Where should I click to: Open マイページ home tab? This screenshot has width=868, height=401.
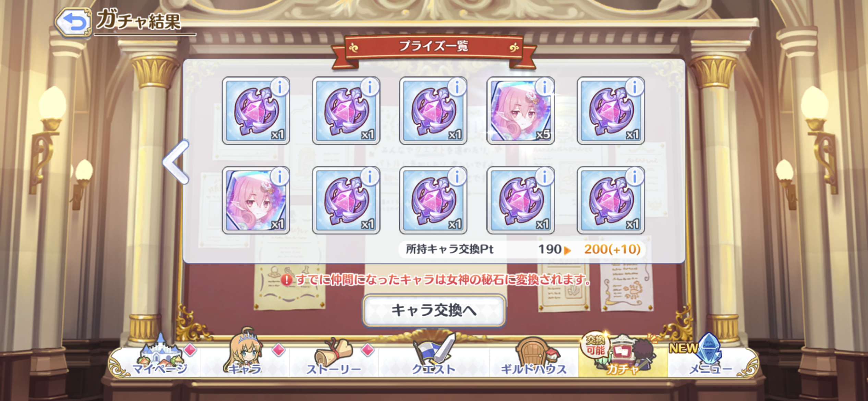point(159,358)
